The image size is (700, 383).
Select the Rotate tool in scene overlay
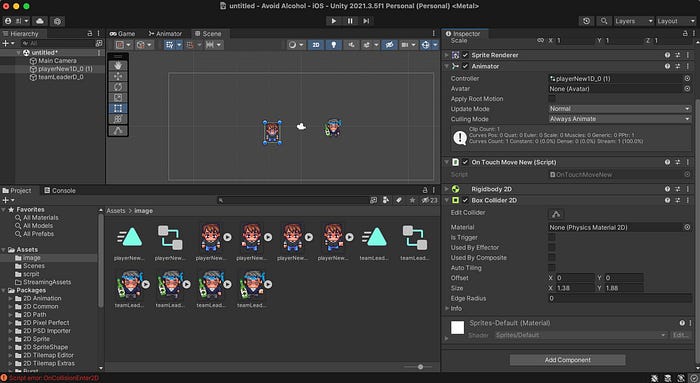[118, 87]
